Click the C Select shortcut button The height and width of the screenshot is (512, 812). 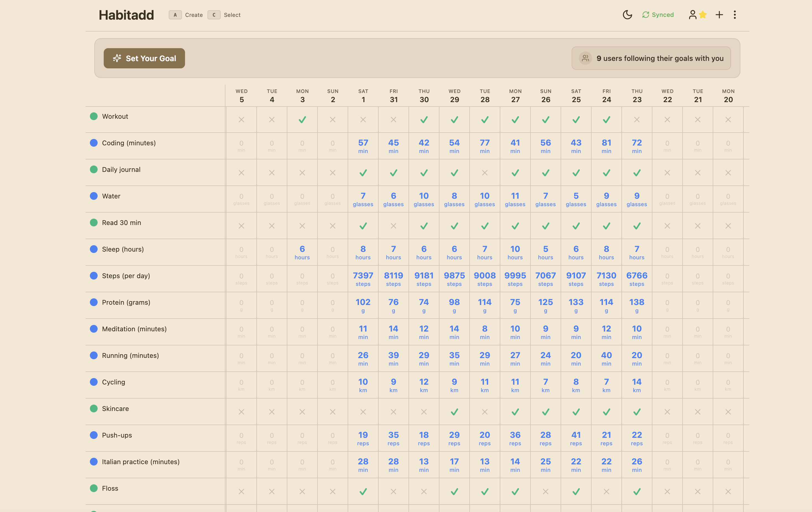[x=214, y=15]
